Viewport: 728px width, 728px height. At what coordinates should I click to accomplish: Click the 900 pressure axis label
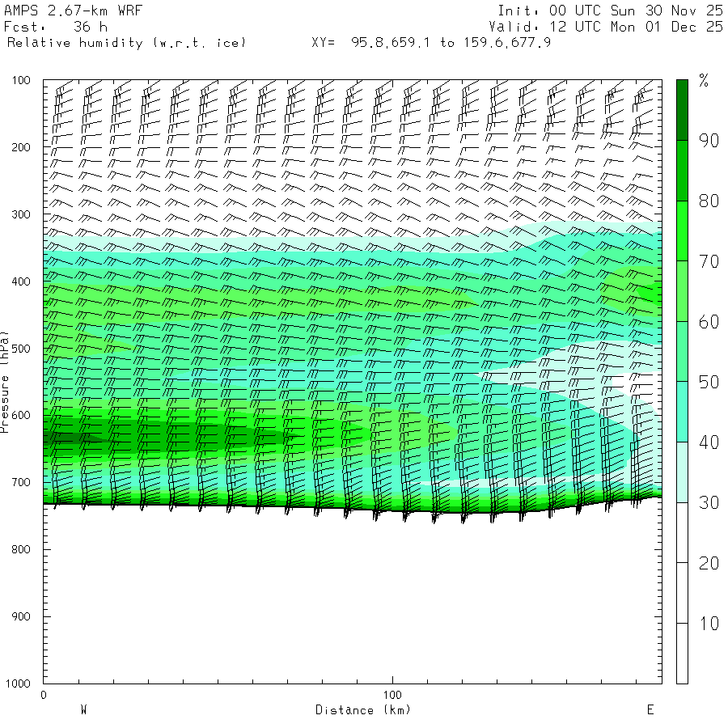pyautogui.click(x=21, y=616)
